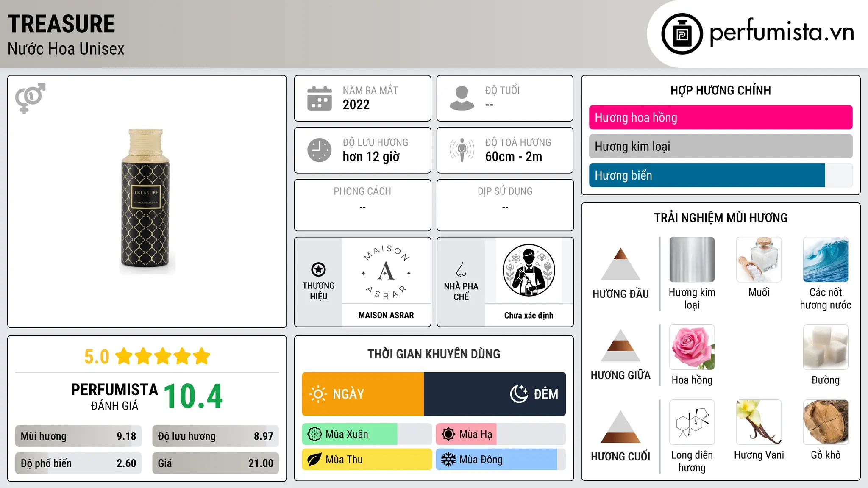Click the PERFUMISTA ĐÁNH GIÁ label
Screen dimensions: 868x488
[114, 396]
